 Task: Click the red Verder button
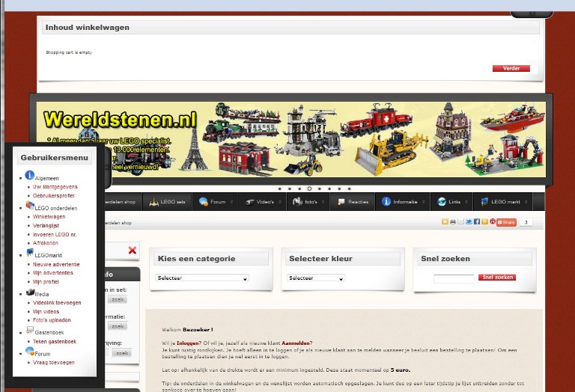pyautogui.click(x=511, y=69)
